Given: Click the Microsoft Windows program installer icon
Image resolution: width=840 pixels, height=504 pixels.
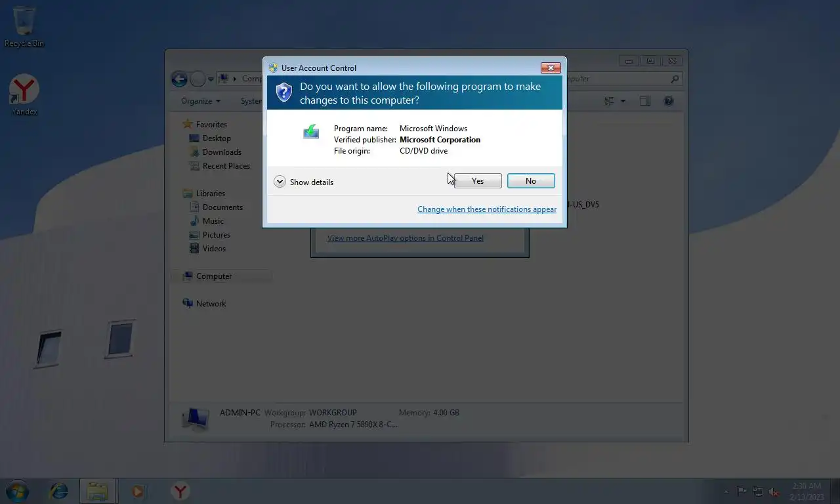Looking at the screenshot, I should (x=311, y=132).
